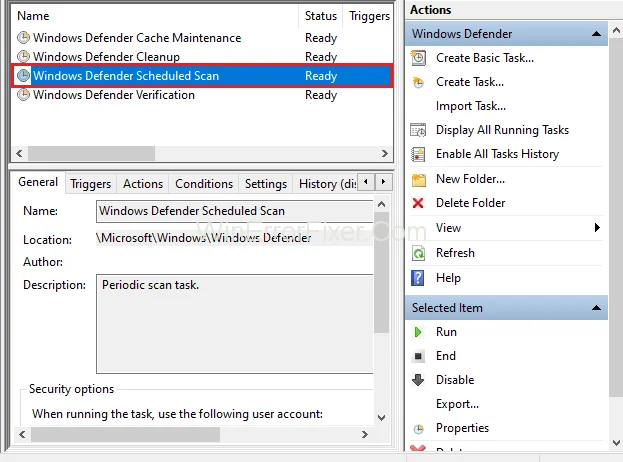Image resolution: width=623 pixels, height=462 pixels.
Task: Switch to the Triggers tab
Action: click(91, 184)
